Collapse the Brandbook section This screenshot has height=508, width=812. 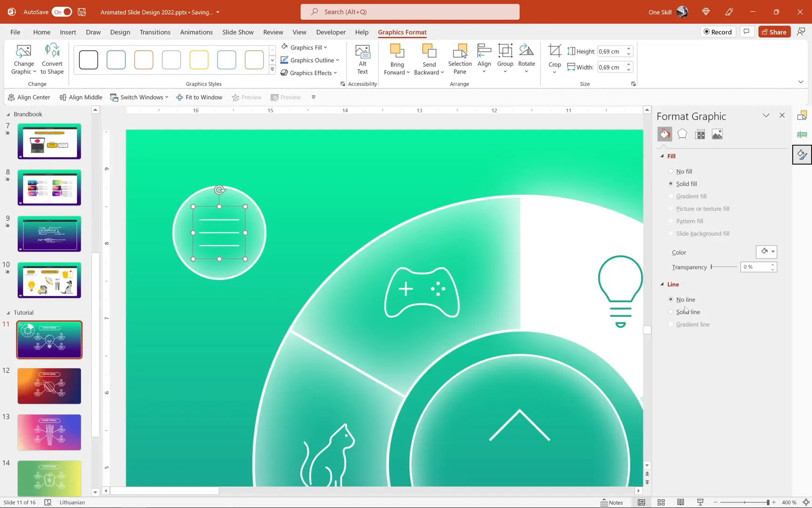point(8,114)
